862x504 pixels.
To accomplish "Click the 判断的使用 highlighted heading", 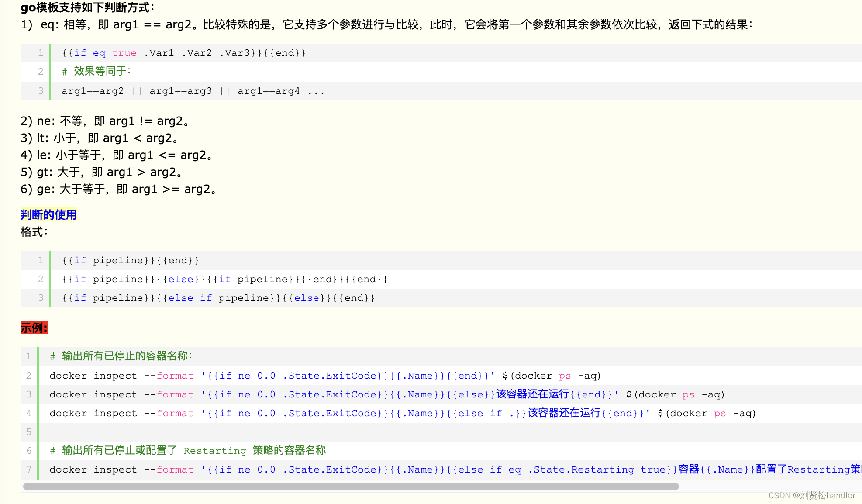I will pyautogui.click(x=48, y=214).
